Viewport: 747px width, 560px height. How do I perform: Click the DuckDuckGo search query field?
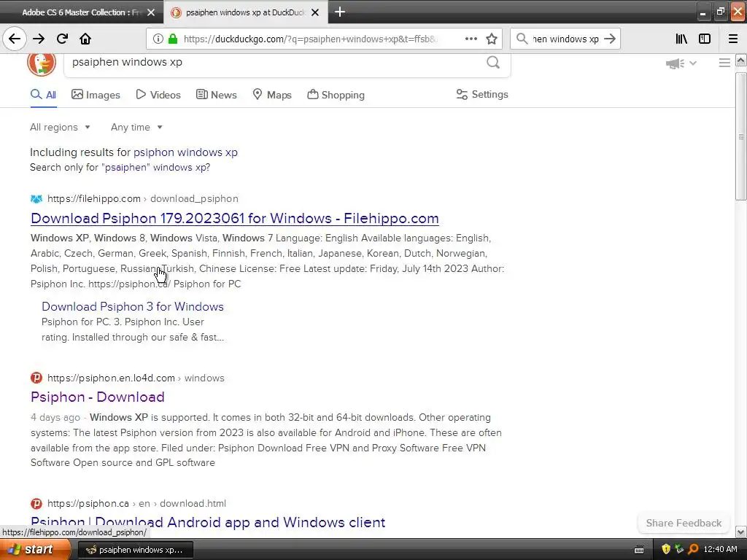pos(274,63)
